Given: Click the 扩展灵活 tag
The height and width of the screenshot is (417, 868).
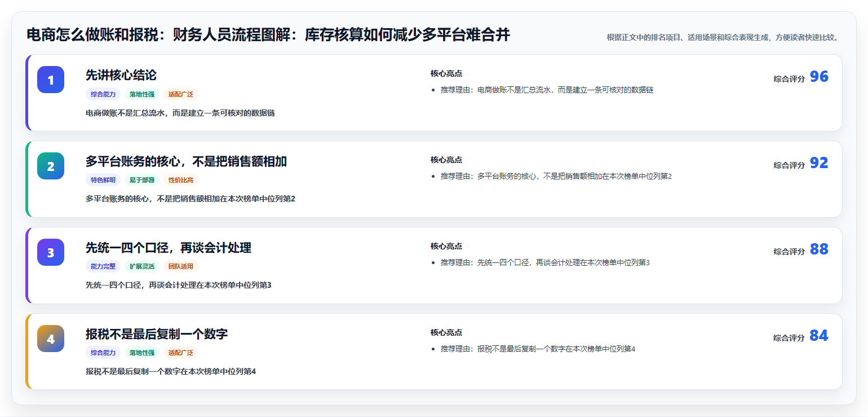Looking at the screenshot, I should (x=142, y=266).
